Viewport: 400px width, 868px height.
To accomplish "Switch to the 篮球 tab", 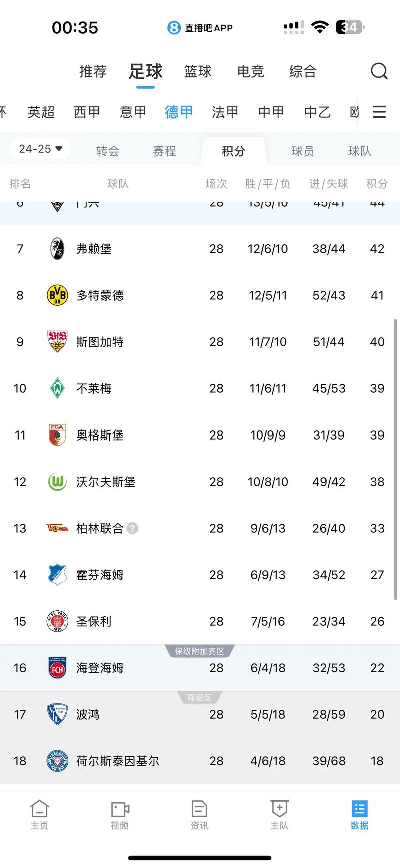I will tap(198, 71).
